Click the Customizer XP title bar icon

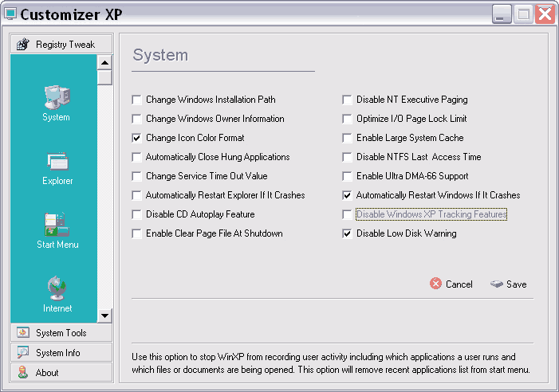(10, 14)
